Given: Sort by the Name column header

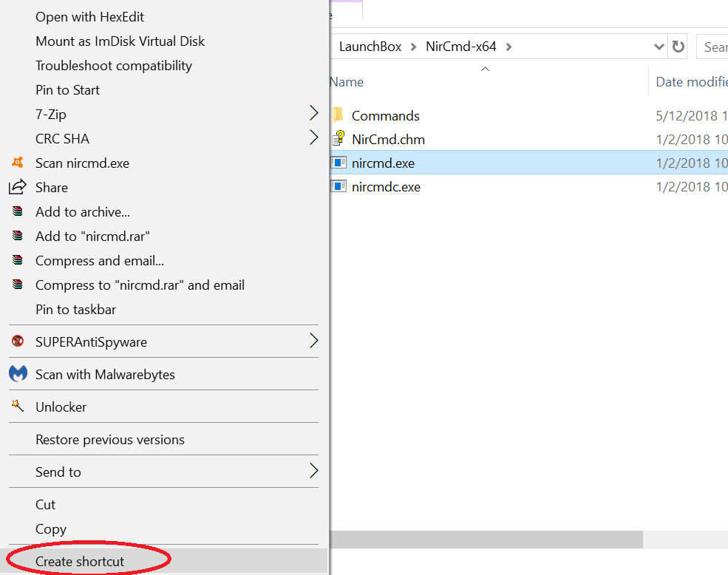Looking at the screenshot, I should point(347,82).
